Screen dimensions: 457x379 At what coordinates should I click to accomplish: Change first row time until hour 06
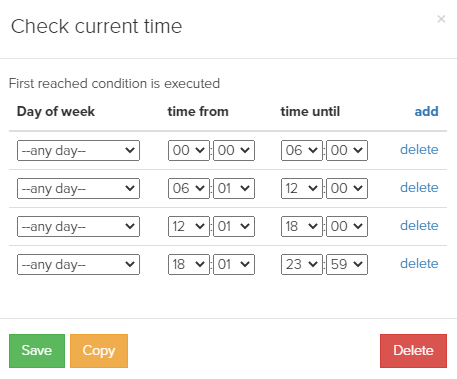point(302,150)
